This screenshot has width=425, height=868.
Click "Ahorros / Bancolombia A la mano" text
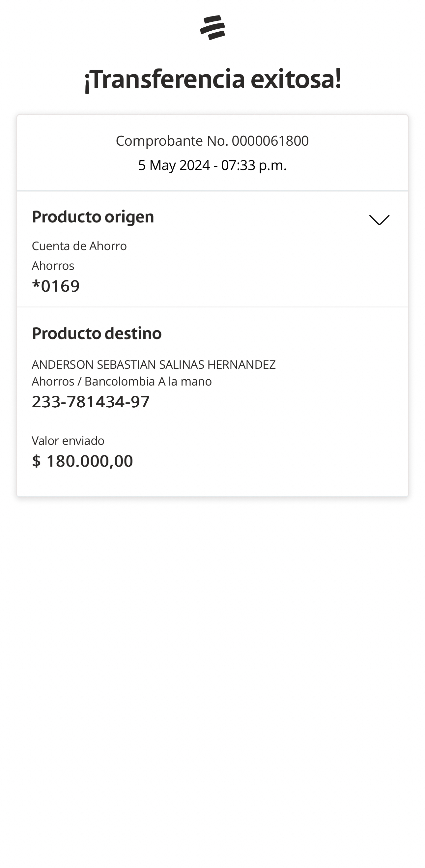coord(122,381)
